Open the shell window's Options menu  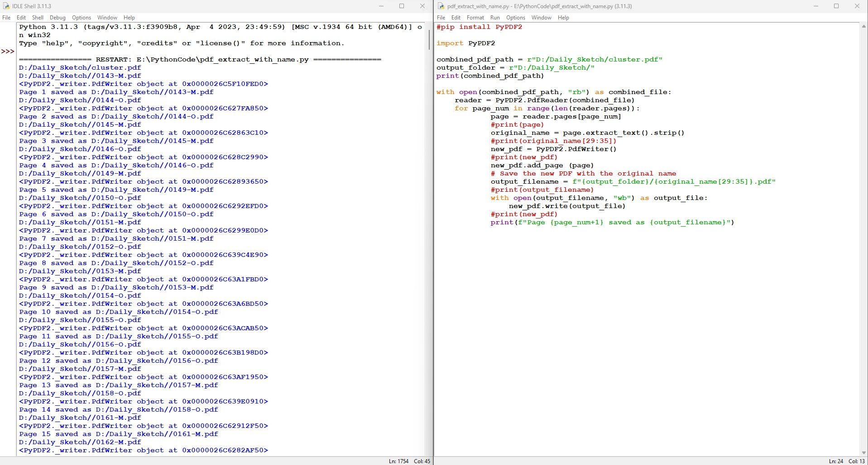point(82,18)
